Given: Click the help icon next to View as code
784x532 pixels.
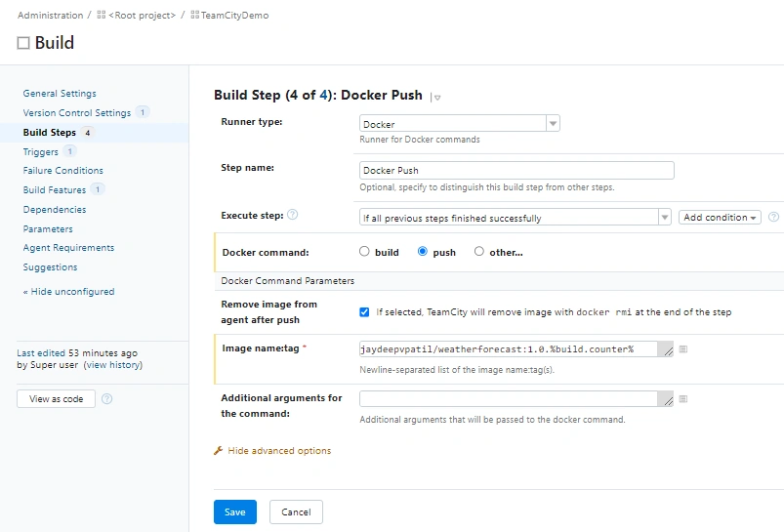Looking at the screenshot, I should pos(107,398).
